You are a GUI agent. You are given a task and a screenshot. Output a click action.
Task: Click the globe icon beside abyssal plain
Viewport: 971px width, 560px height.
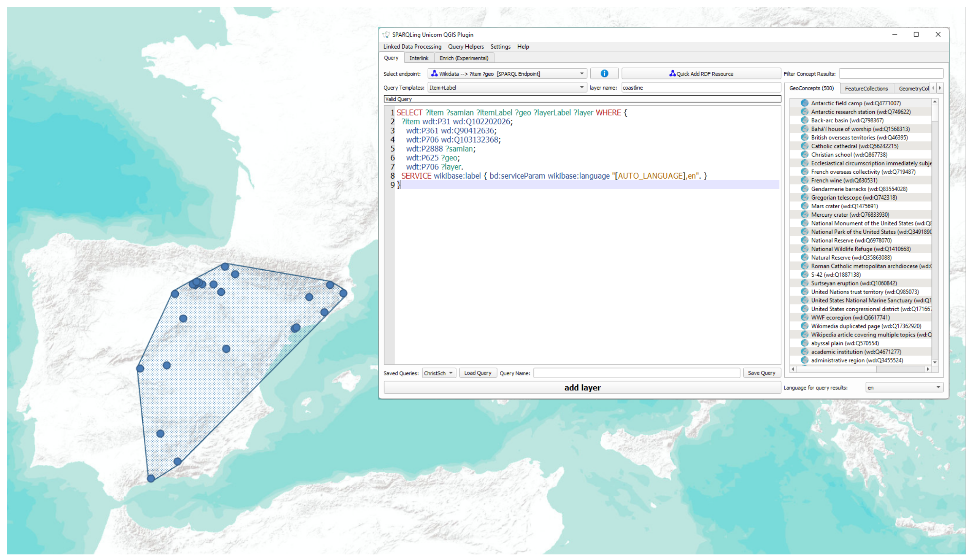pos(804,343)
